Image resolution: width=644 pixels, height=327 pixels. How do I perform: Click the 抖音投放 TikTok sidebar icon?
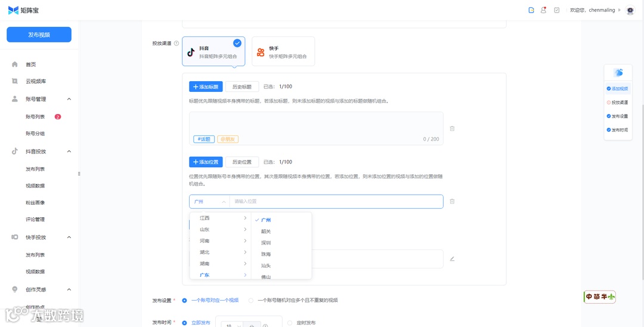(x=15, y=151)
